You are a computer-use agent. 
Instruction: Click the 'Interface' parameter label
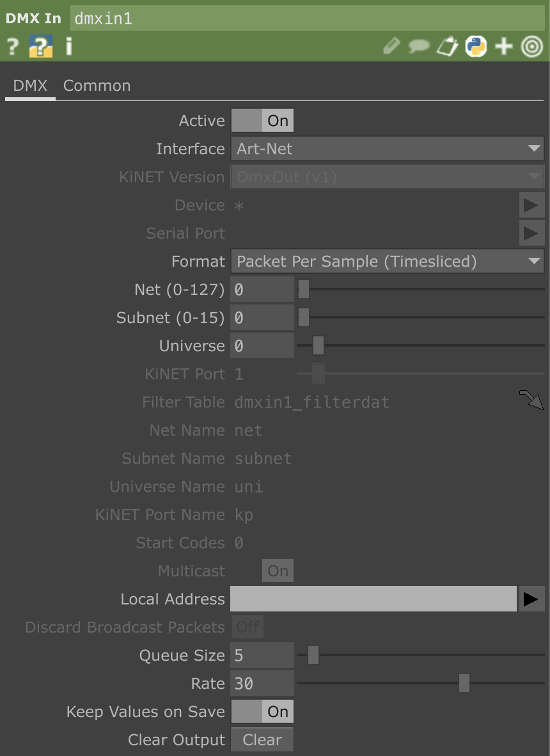[x=191, y=148]
